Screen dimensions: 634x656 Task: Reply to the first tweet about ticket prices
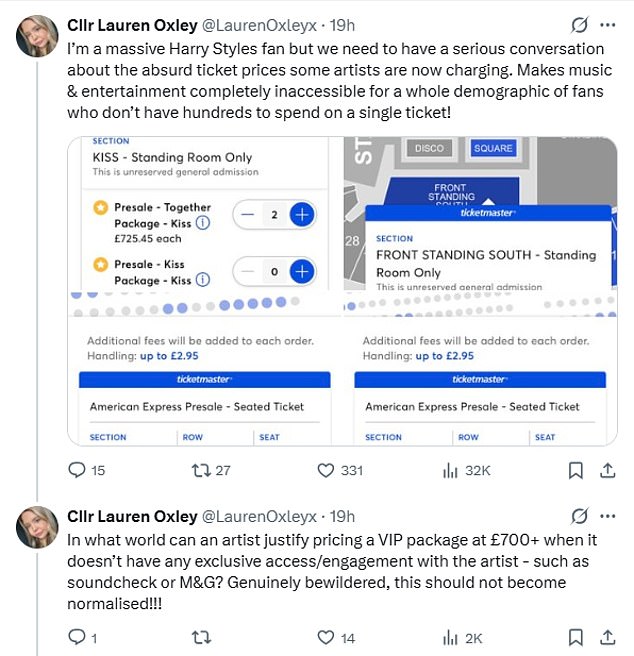click(77, 470)
